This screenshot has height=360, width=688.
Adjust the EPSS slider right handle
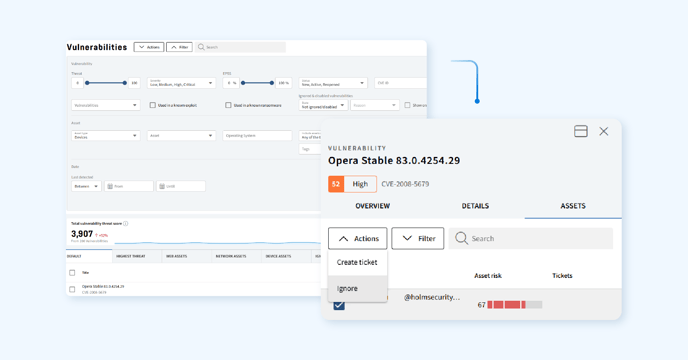coord(272,83)
